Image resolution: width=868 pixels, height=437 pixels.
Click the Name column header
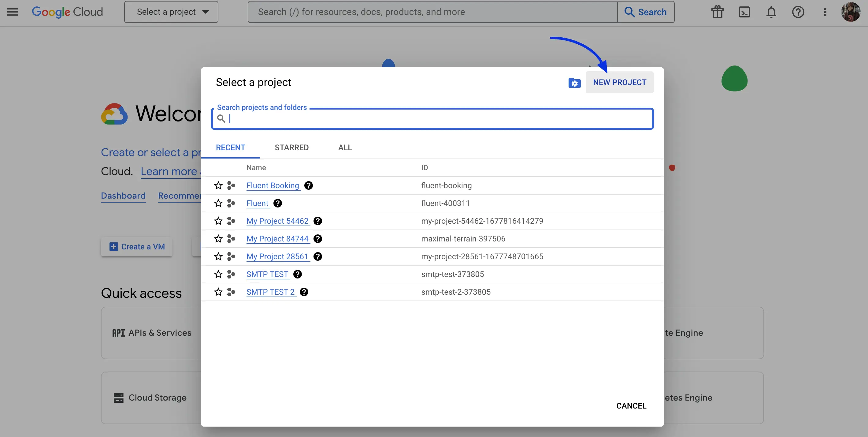click(256, 168)
